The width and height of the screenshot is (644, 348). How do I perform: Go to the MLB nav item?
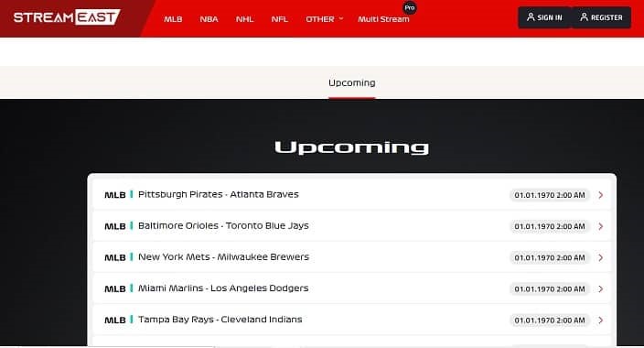173,19
